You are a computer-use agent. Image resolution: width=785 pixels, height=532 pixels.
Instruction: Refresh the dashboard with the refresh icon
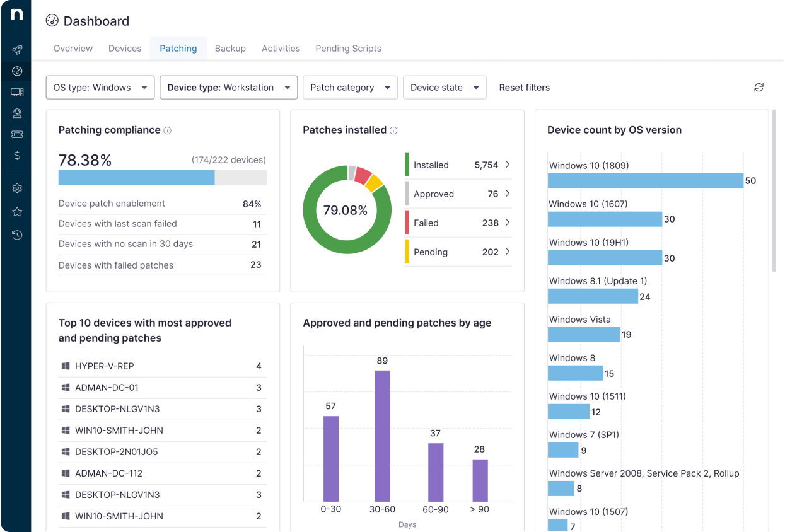coord(759,88)
